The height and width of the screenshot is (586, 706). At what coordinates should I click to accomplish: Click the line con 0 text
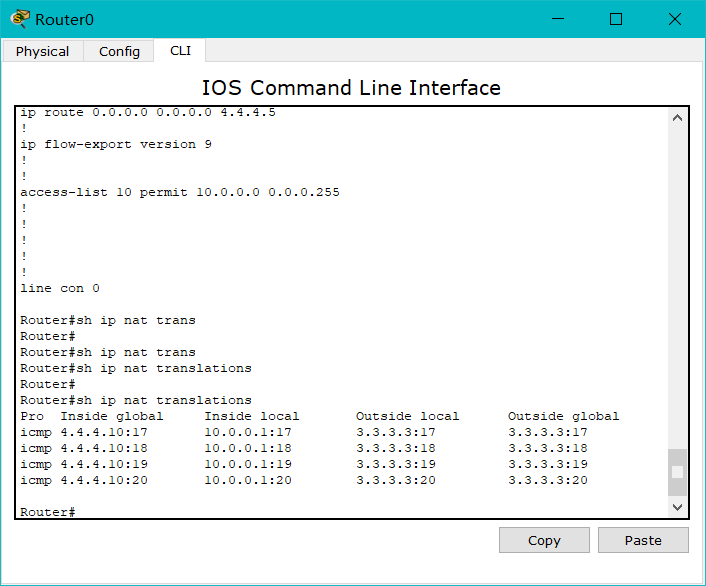(60, 288)
